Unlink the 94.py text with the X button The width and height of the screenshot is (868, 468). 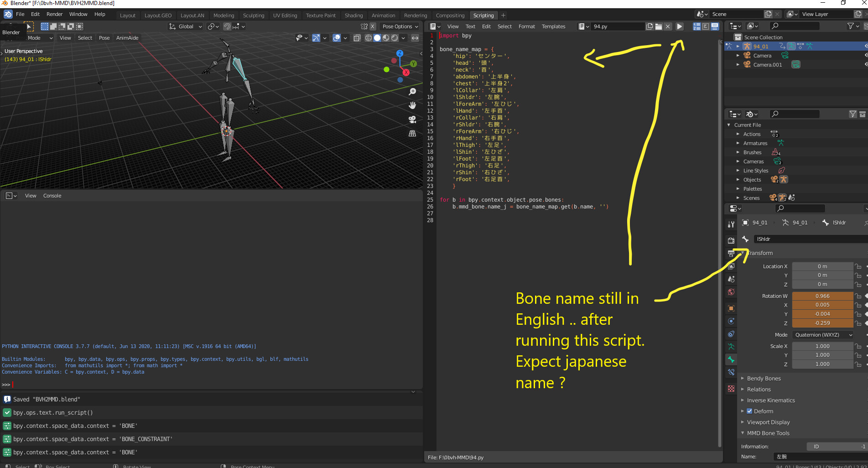pyautogui.click(x=667, y=26)
